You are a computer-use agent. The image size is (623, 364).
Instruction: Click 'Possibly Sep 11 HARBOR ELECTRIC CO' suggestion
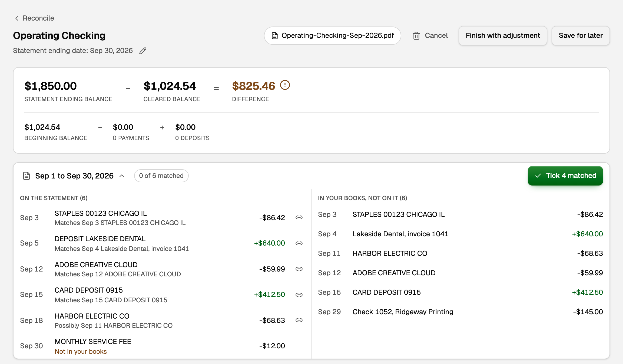pyautogui.click(x=114, y=325)
